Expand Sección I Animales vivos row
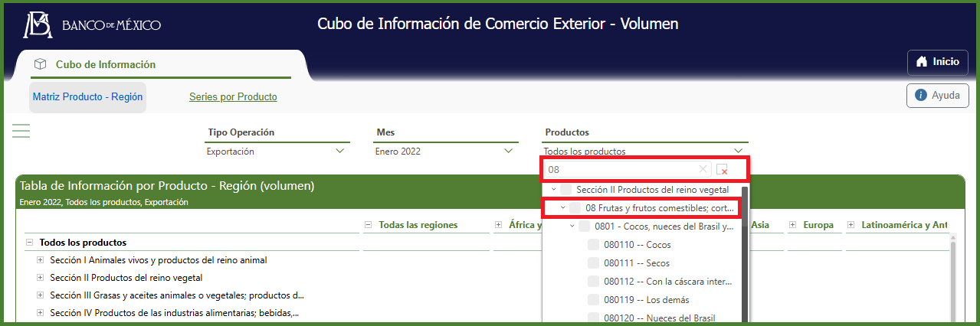This screenshot has width=980, height=326. click(41, 260)
